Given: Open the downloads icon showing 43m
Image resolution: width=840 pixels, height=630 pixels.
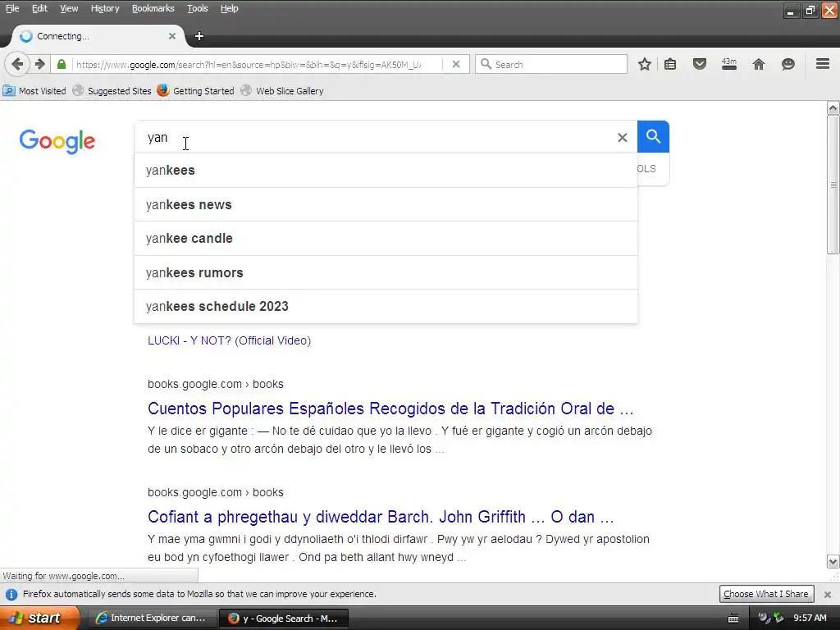Looking at the screenshot, I should pyautogui.click(x=729, y=64).
